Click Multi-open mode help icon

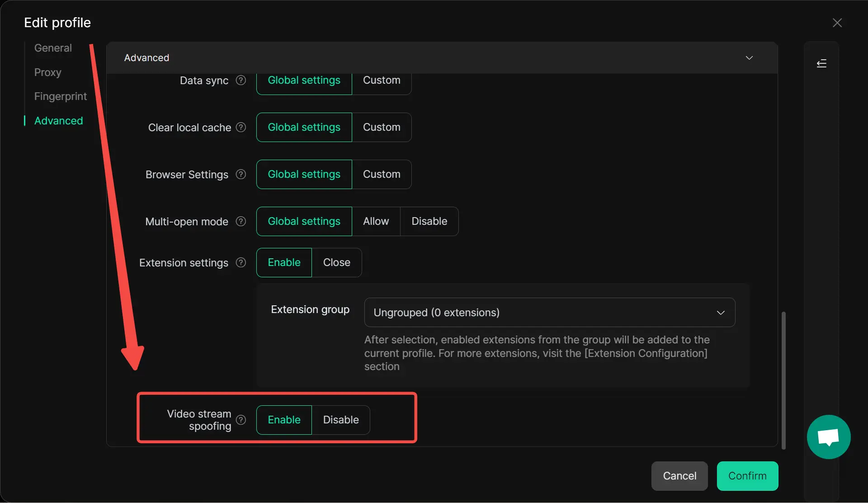pyautogui.click(x=241, y=222)
